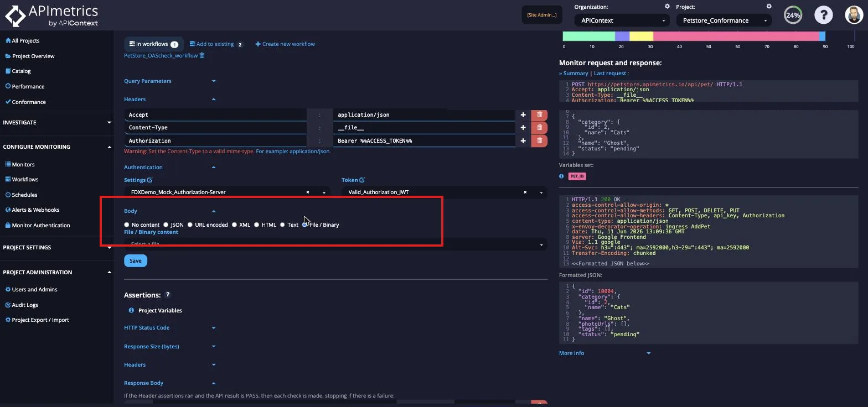The image size is (868, 407).
Task: Collapse the Body section
Action: tap(170, 211)
